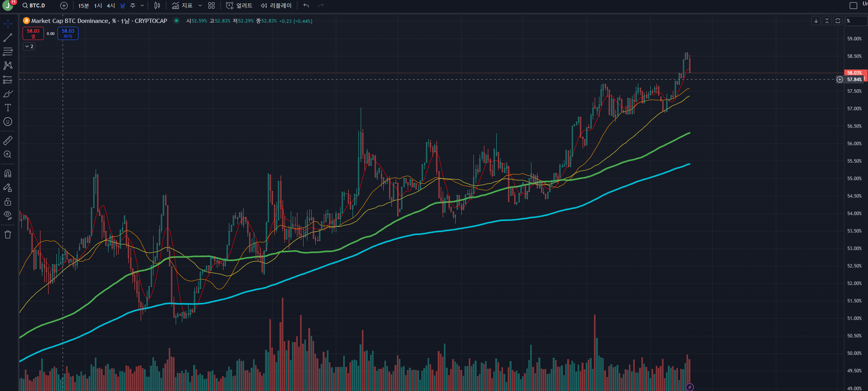Select the text annotation tool

8,108
